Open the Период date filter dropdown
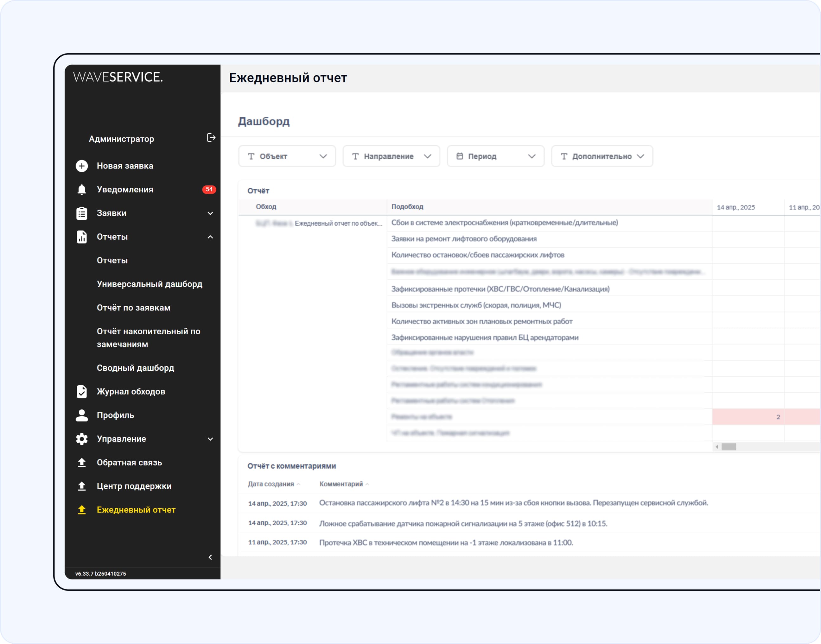The width and height of the screenshot is (821, 644). pyautogui.click(x=495, y=156)
